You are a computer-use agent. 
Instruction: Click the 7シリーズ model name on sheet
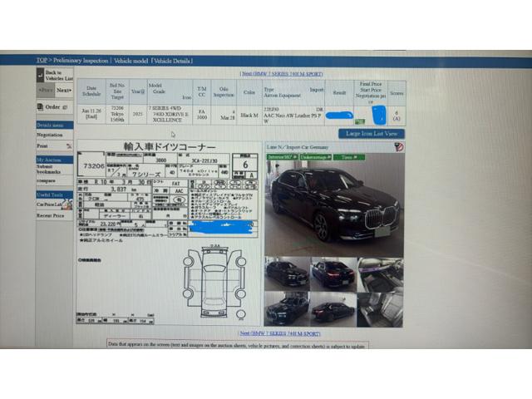146,175
